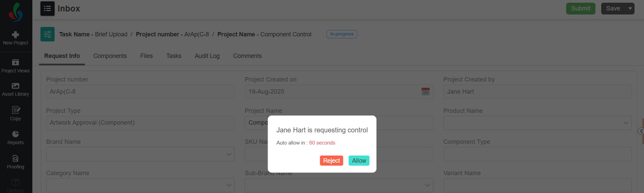Expand the Save button dropdown arrow
This screenshot has width=644, height=193.
tap(630, 8)
